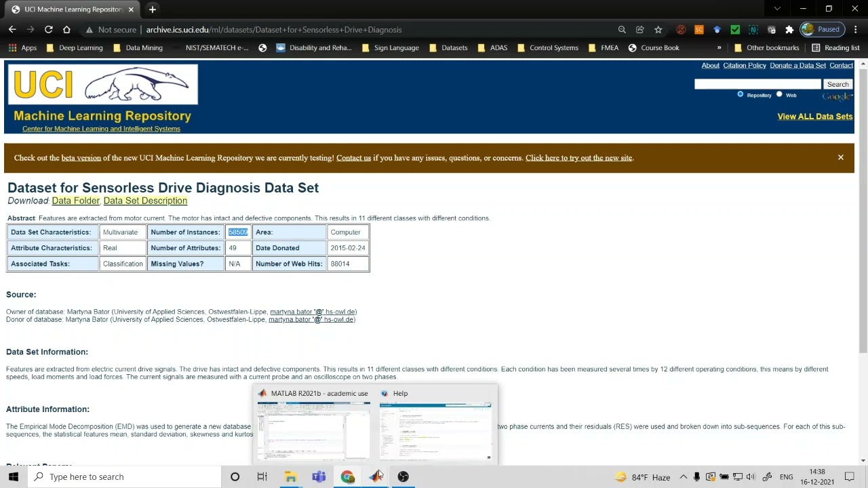Open the FMEA bookmark folder
This screenshot has width=868, height=488.
point(603,48)
